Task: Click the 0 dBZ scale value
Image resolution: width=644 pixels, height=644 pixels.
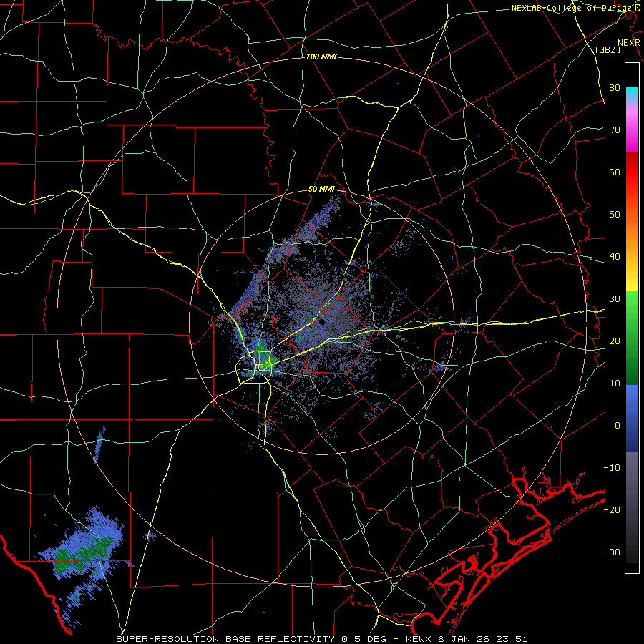Action: 618,426
